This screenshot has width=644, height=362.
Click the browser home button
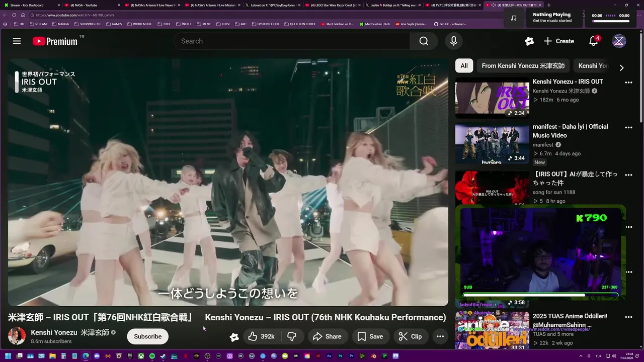coord(23,15)
